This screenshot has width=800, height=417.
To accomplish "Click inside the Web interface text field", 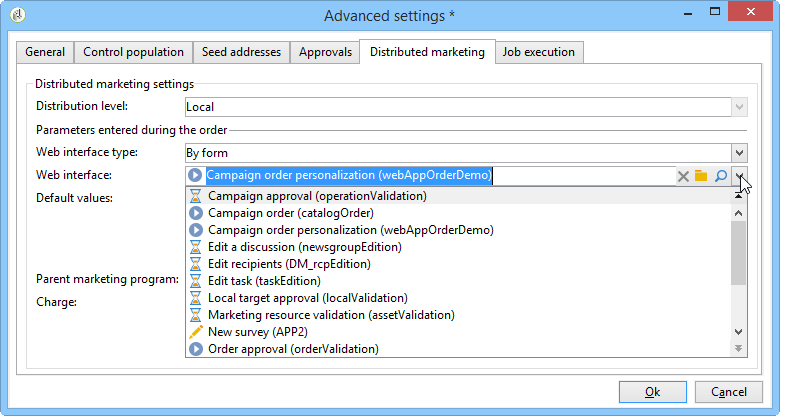I will coord(430,176).
